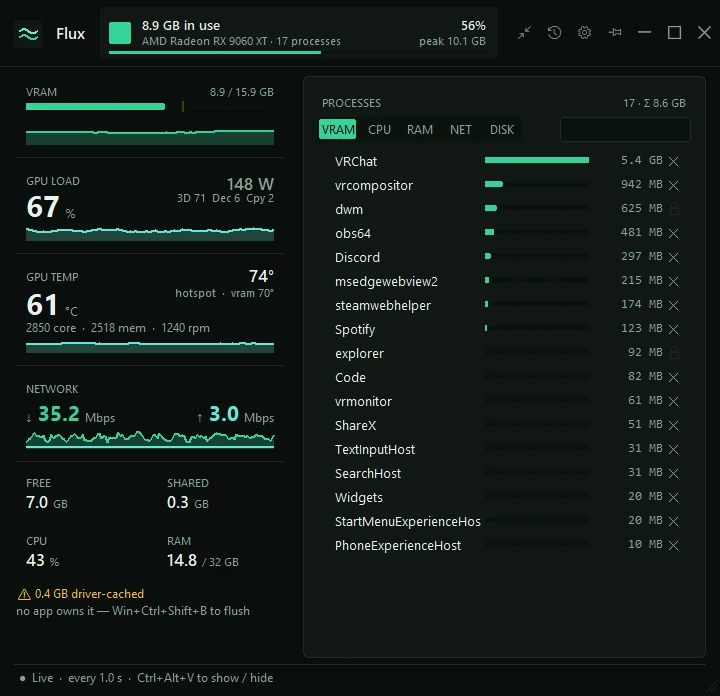Click the GPU temp history graph
Viewport: 720px width, 696px height.
click(150, 348)
